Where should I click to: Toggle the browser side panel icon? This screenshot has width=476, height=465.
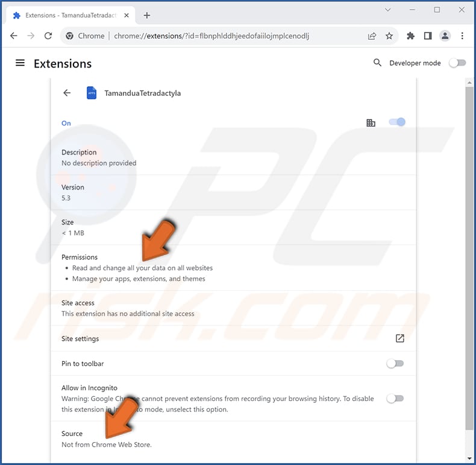click(428, 36)
